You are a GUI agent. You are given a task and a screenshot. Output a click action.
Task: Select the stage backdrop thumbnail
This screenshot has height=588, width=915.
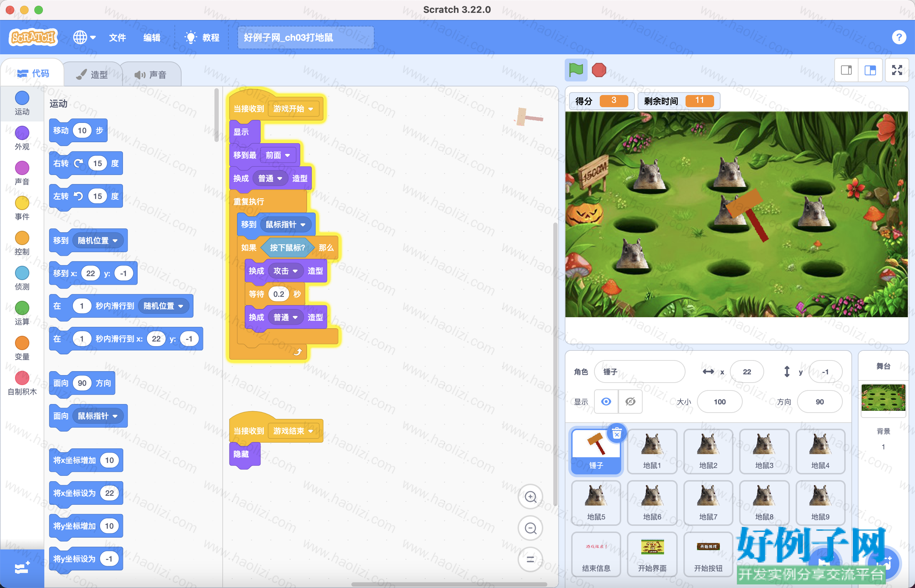(883, 398)
